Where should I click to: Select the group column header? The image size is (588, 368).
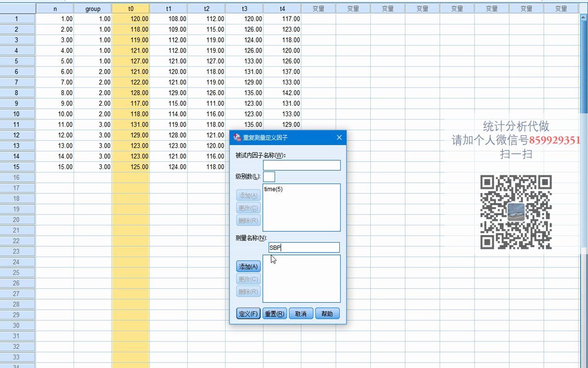click(x=93, y=9)
